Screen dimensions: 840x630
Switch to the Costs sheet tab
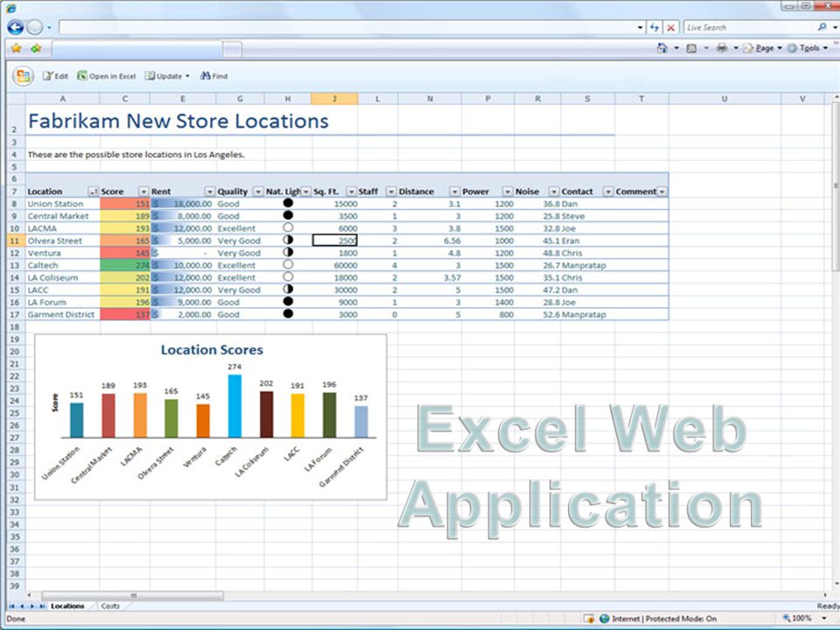pos(110,605)
